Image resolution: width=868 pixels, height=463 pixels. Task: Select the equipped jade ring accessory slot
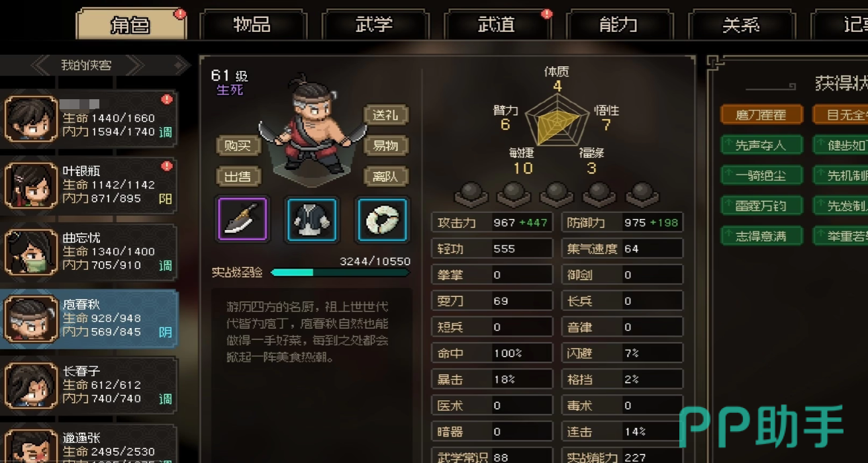pyautogui.click(x=383, y=219)
